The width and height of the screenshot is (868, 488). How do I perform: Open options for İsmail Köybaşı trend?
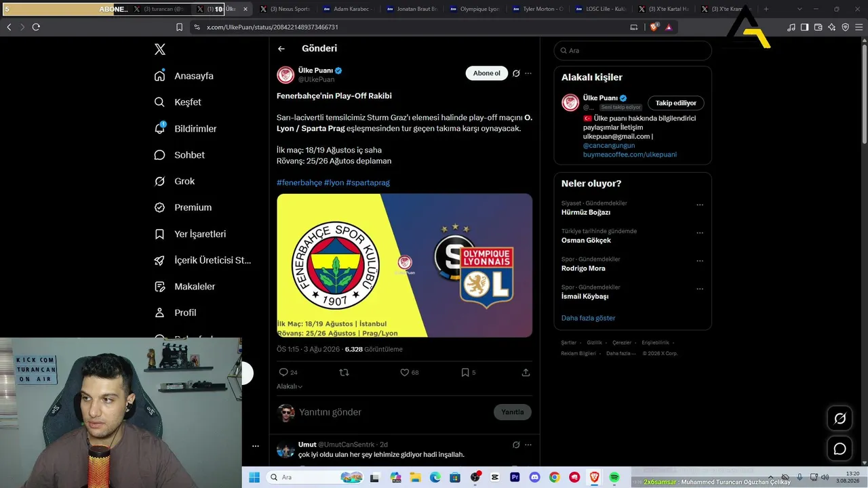[700, 288]
